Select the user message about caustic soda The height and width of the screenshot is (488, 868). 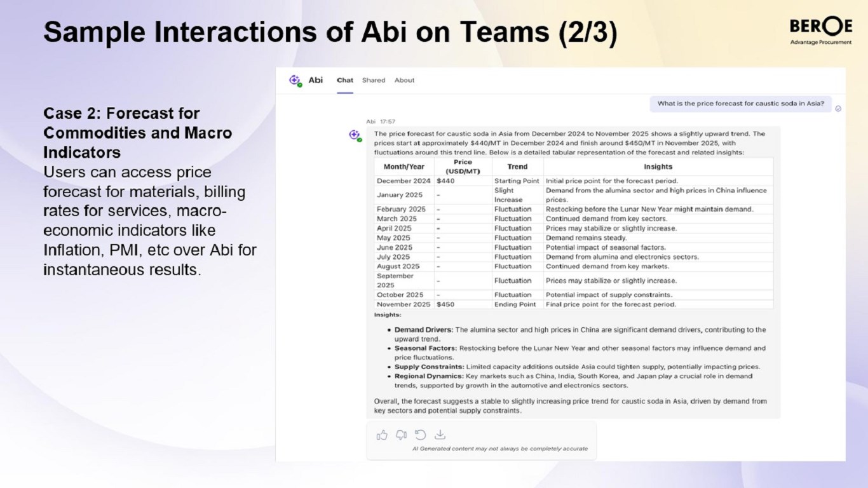[740, 104]
